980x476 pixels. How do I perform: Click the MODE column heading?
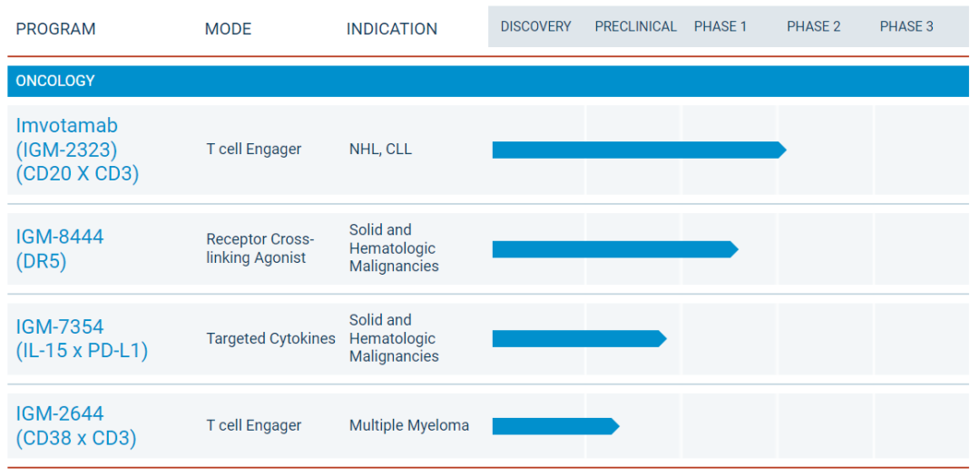(x=228, y=29)
